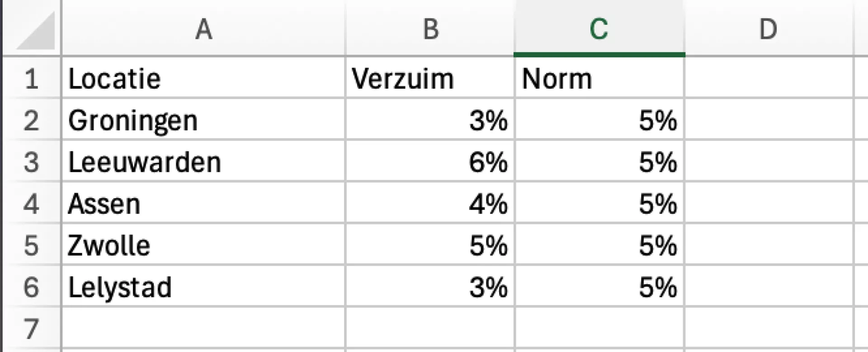Click the column C header
Image resolution: width=868 pixels, height=352 pixels.
coord(599,29)
